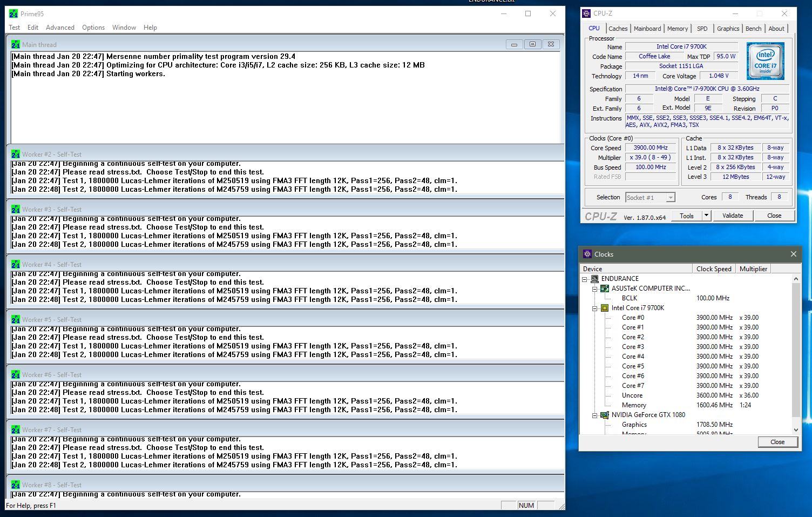Image resolution: width=812 pixels, height=517 pixels.
Task: Click the Worker #7 Self-Test window icon
Action: point(16,429)
